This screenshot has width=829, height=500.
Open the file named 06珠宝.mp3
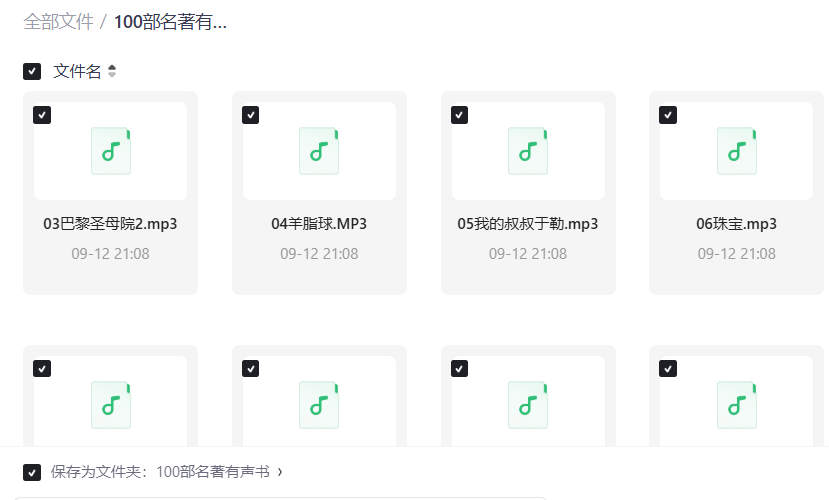[737, 224]
